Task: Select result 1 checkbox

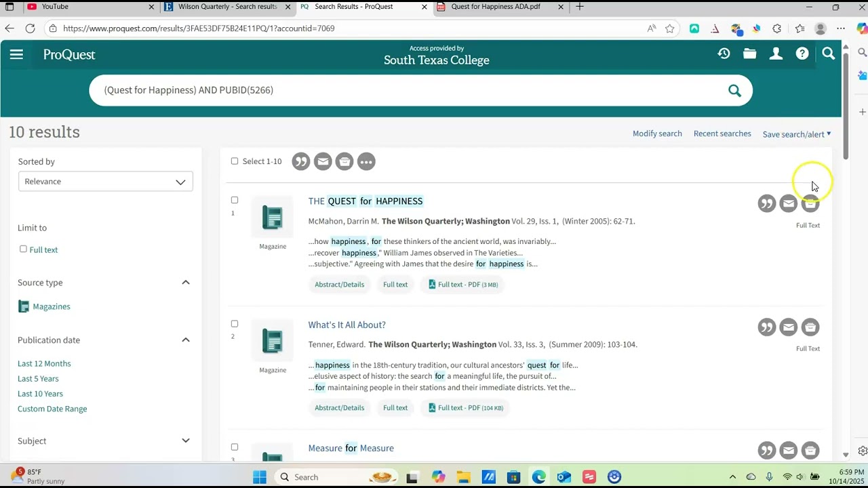Action: [235, 200]
